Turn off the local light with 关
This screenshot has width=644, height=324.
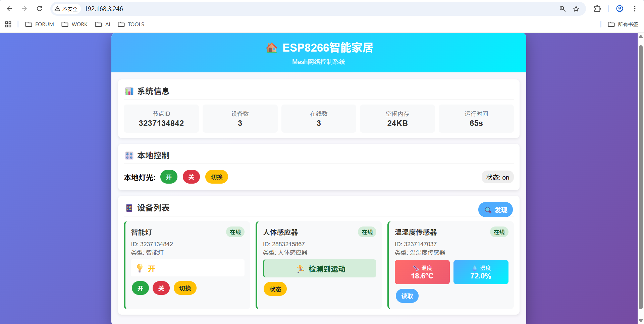(191, 177)
